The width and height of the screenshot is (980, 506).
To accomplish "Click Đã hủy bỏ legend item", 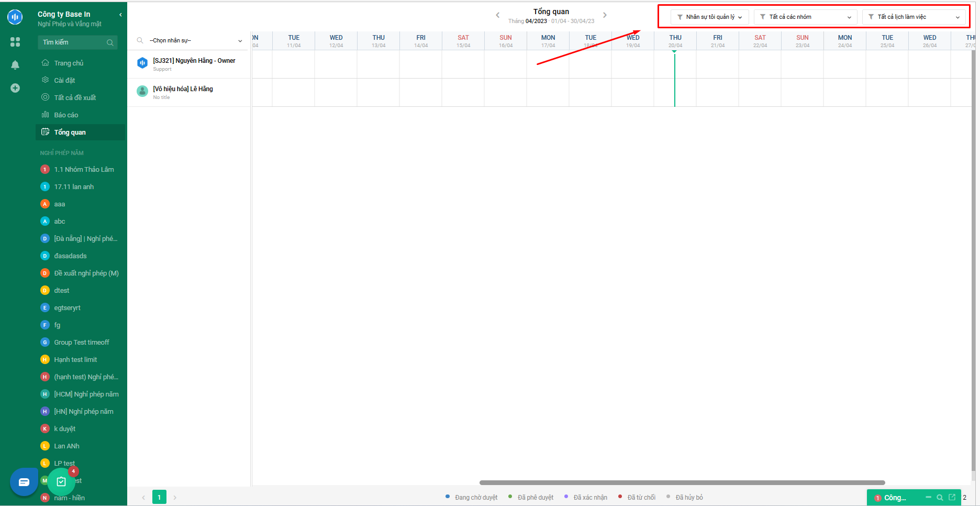I will point(685,497).
